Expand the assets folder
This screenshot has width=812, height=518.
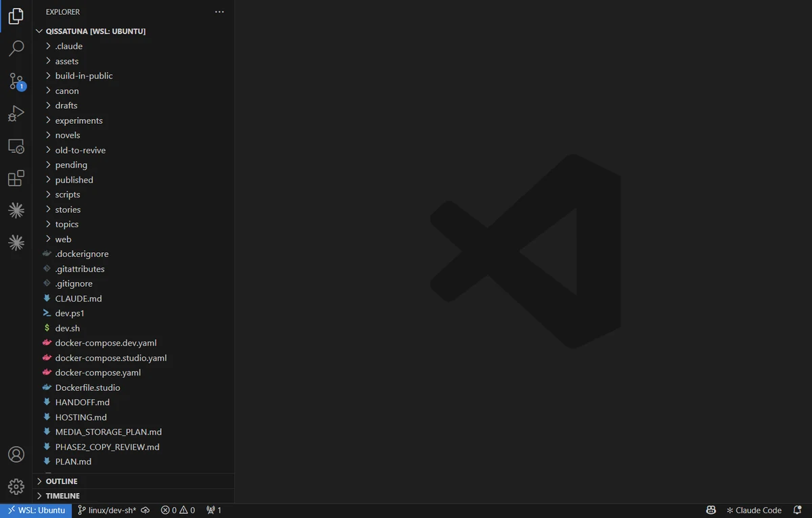[x=133, y=61]
